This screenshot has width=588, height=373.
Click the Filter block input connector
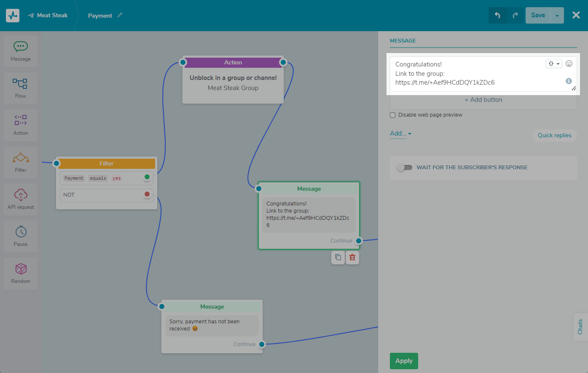[56, 163]
